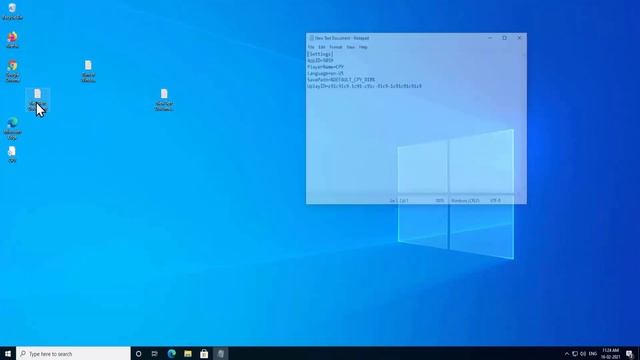Screen dimensions: 640x360
Task: Click the '100%' zoom status bar entry
Action: [440, 201]
